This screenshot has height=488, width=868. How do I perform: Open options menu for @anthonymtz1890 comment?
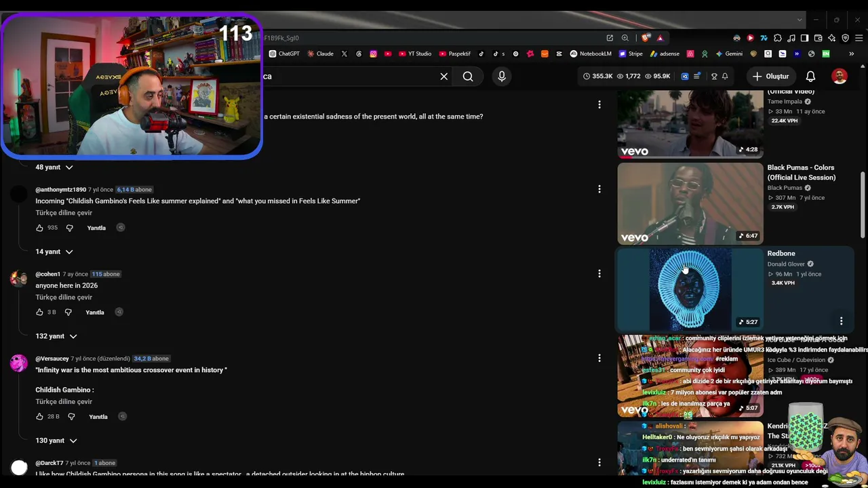[x=599, y=189]
